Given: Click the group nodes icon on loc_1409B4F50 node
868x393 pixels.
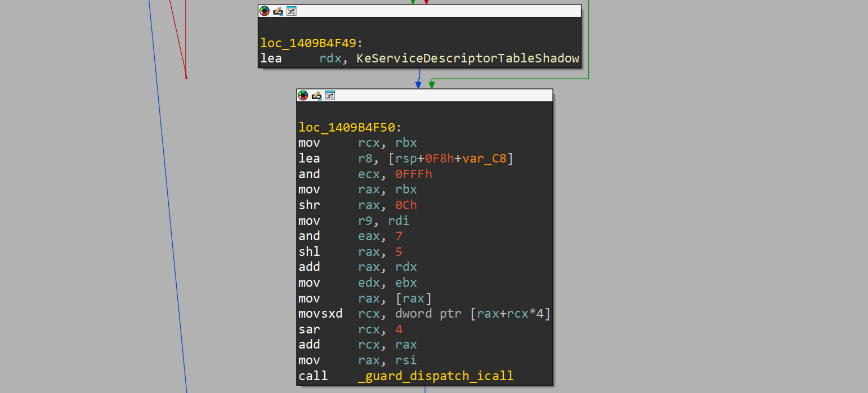Looking at the screenshot, I should (330, 96).
